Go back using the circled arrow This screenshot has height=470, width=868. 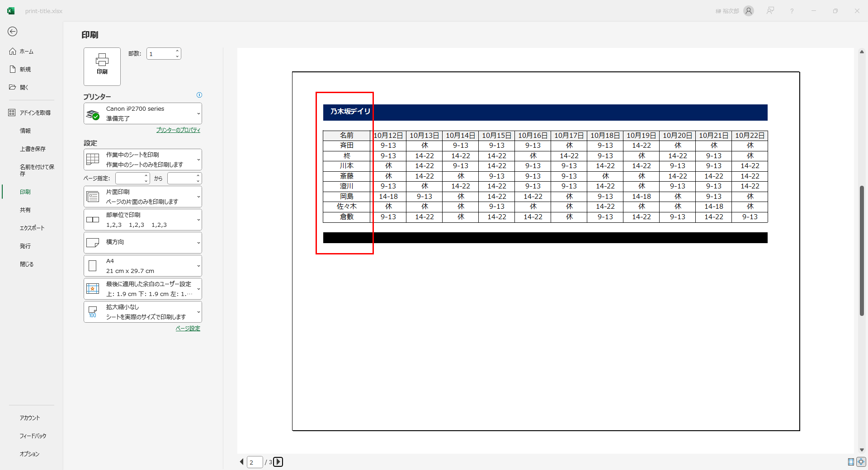(x=12, y=31)
